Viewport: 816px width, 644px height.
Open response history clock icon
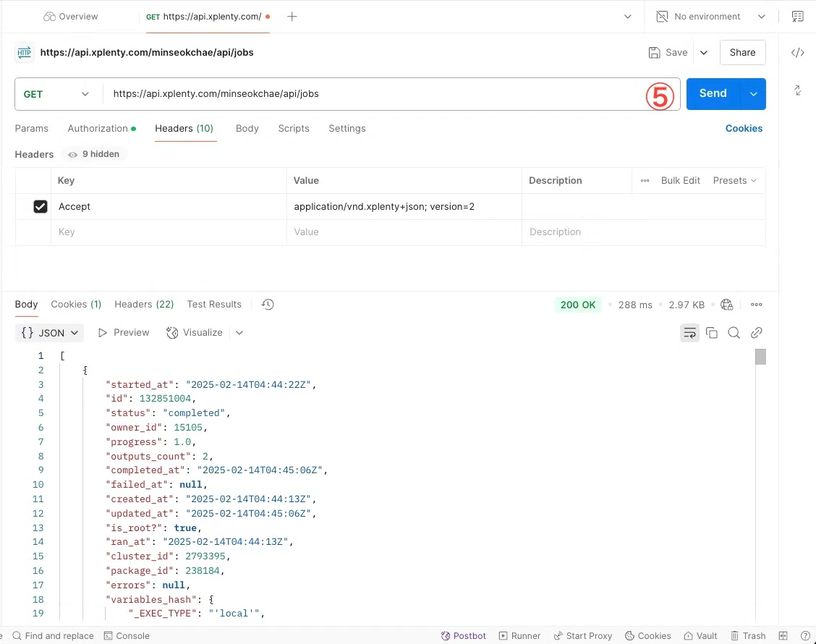[x=268, y=305]
